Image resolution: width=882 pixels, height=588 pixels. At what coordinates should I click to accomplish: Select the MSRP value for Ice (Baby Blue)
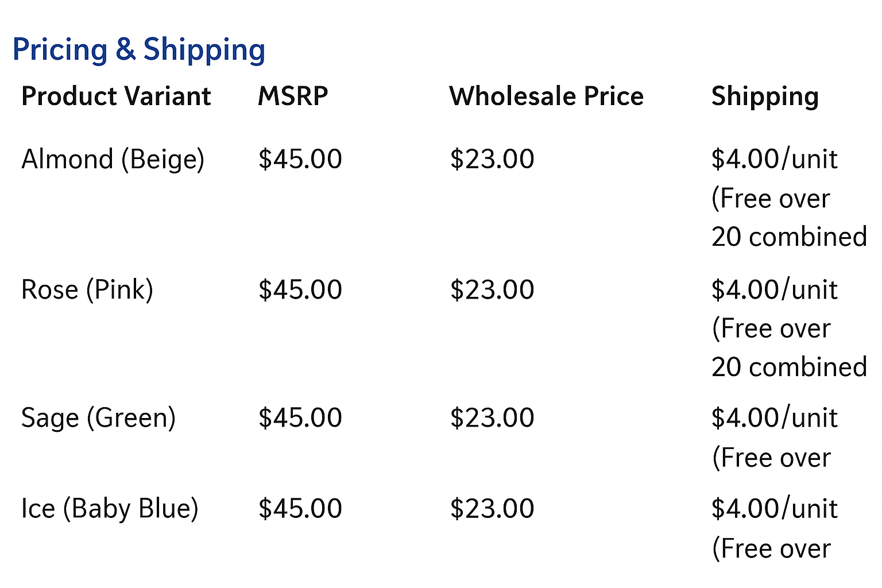coord(300,509)
